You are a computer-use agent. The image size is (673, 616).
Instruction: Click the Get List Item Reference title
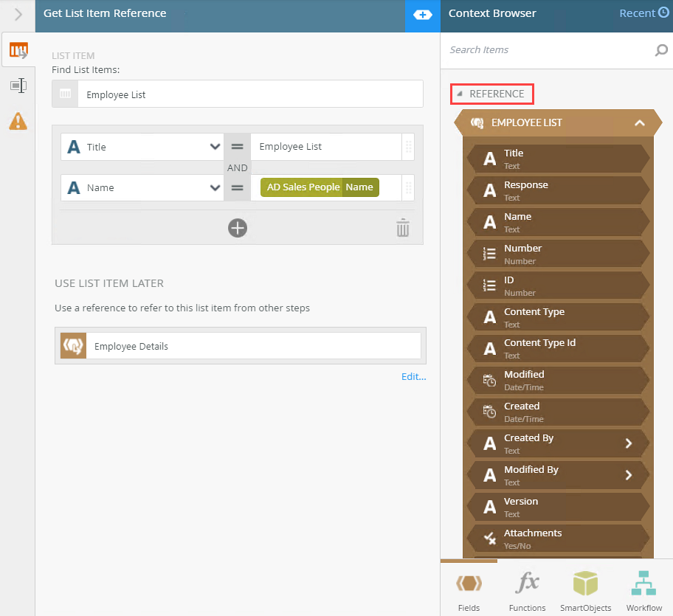pos(105,13)
